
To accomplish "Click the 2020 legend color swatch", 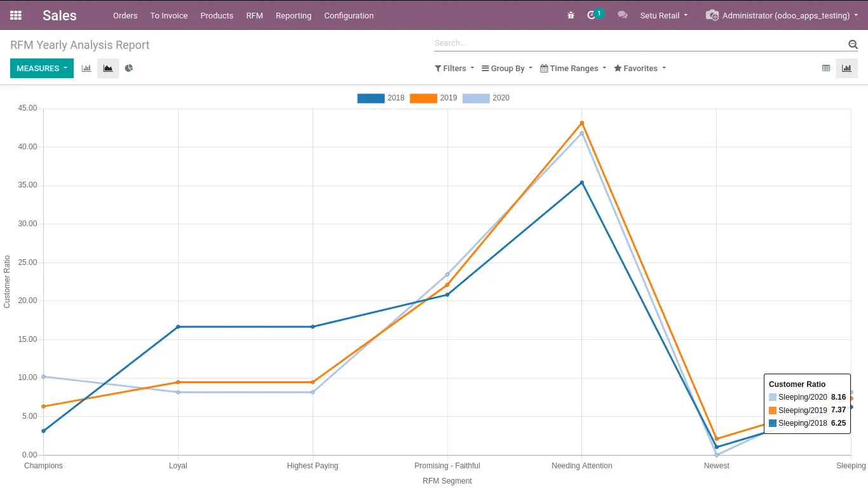I will pos(476,98).
